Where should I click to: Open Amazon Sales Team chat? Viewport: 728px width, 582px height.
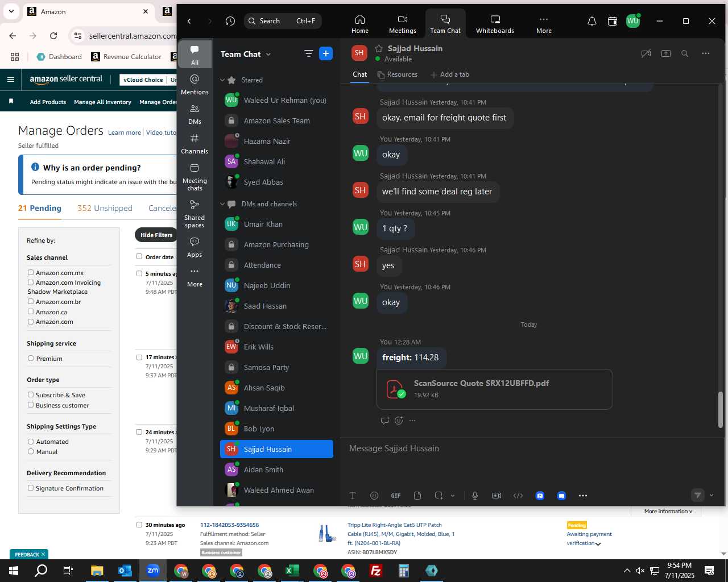coord(276,120)
